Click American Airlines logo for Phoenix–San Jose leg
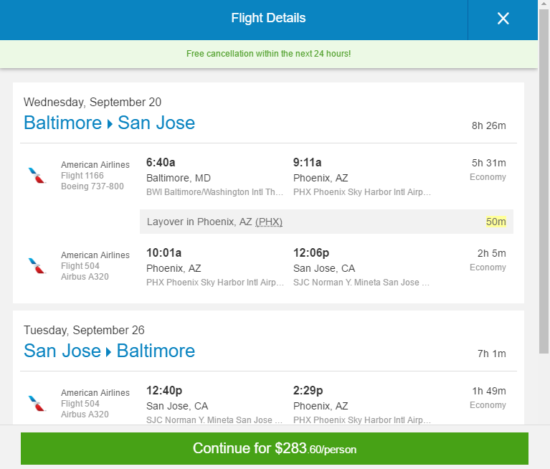550x469 pixels. [37, 266]
